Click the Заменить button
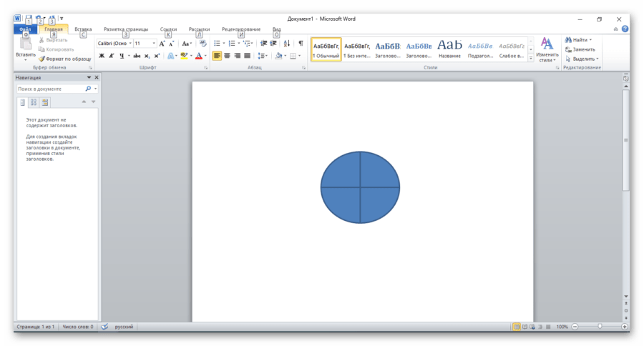This screenshot has width=644, height=346. point(583,49)
